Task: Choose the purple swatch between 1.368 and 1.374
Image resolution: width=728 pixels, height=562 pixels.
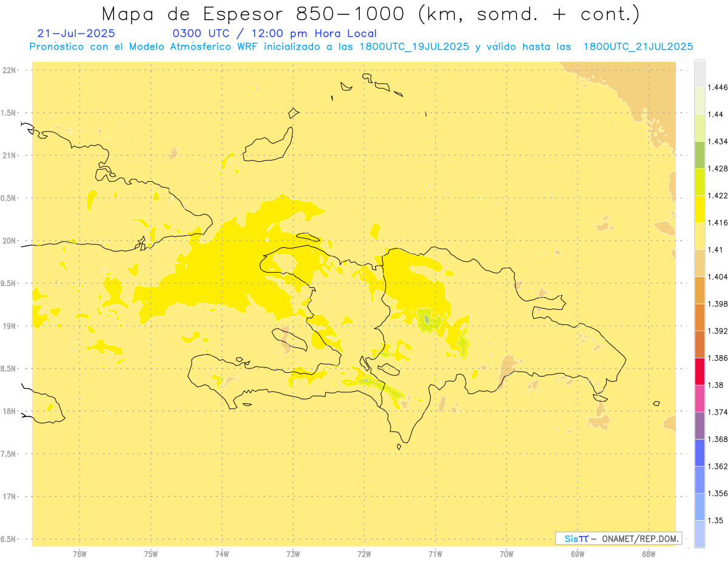Action: point(699,426)
